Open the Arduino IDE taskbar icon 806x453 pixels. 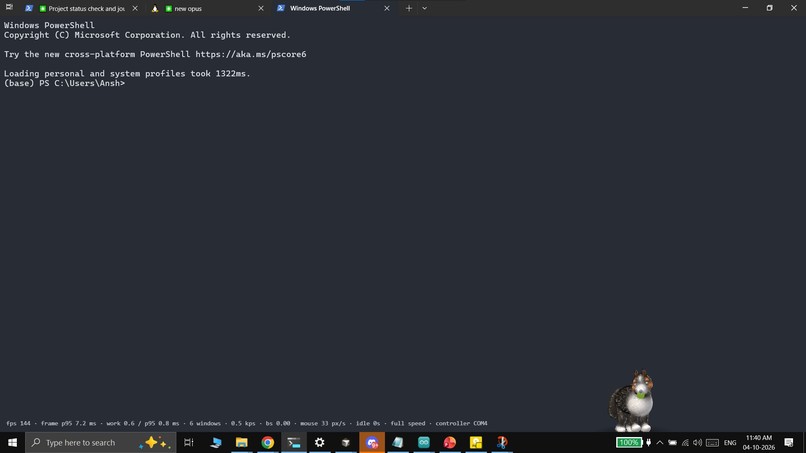424,442
